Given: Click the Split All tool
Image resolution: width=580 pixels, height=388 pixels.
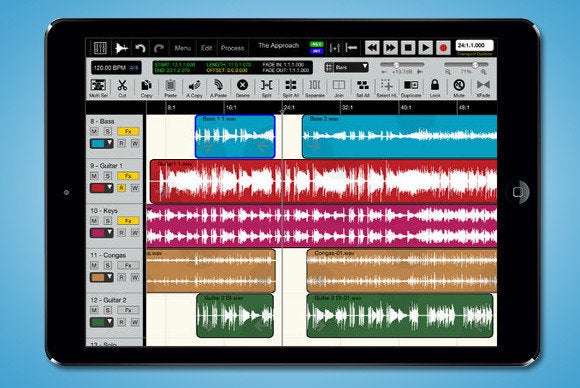Looking at the screenshot, I should click(x=291, y=88).
